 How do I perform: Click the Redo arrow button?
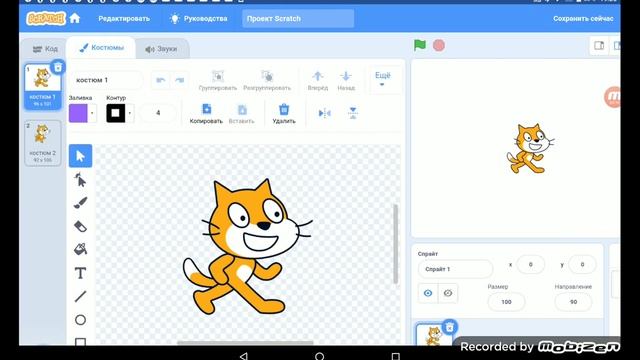(x=180, y=80)
